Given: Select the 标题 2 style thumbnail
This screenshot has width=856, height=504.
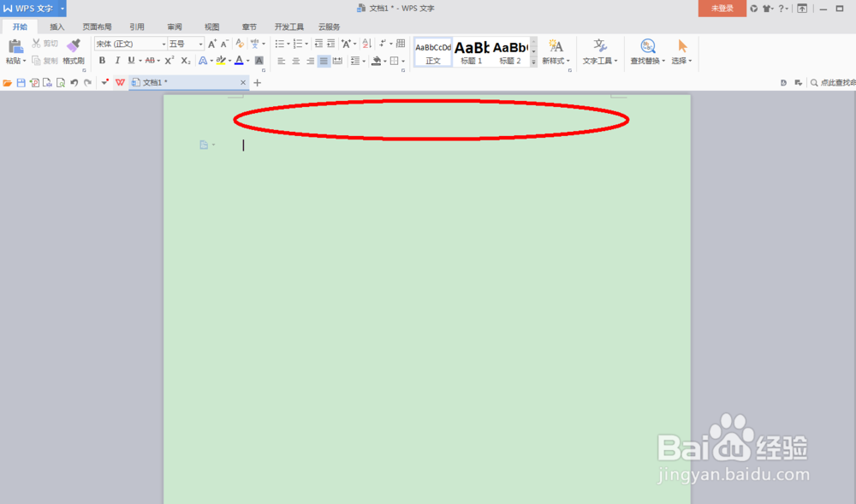Looking at the screenshot, I should pos(510,52).
